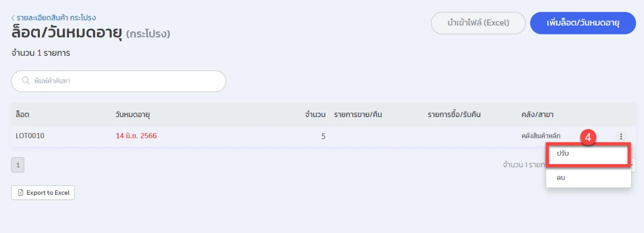This screenshot has width=644, height=233.
Task: Click the นำเข้าไฟล์ (Excel) button
Action: pos(478,23)
